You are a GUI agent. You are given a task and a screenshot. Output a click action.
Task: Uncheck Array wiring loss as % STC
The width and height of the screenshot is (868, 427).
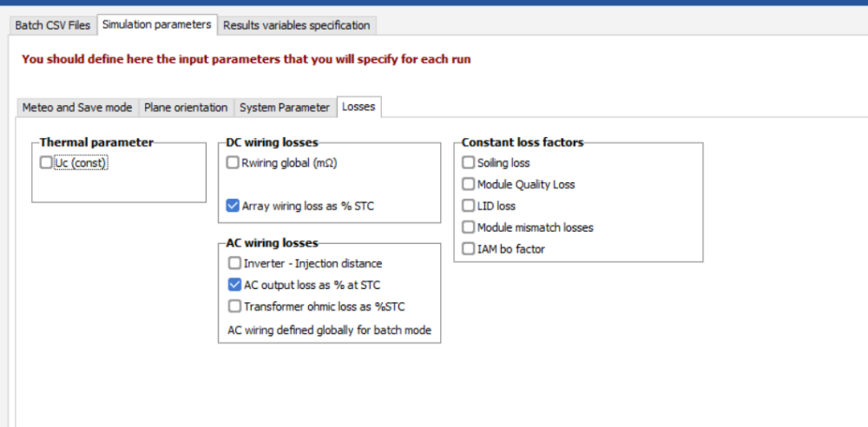233,206
